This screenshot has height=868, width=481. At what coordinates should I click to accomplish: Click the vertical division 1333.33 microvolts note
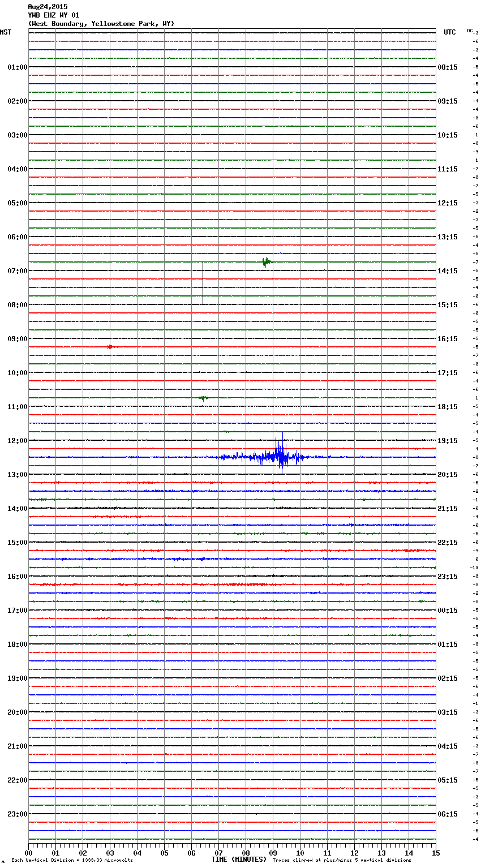[72, 860]
